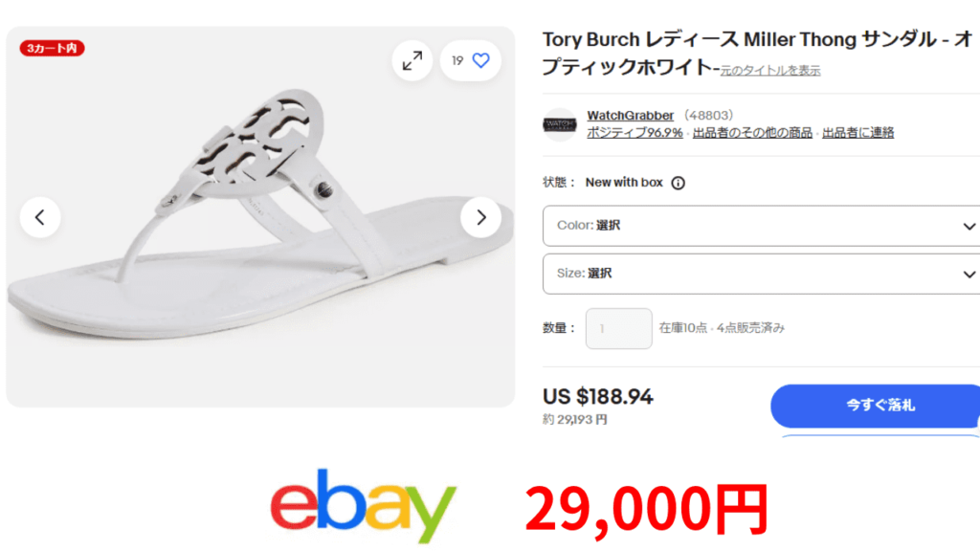Open condition info icon next to New with box
Image resolution: width=980 pixels, height=551 pixels.
679,183
